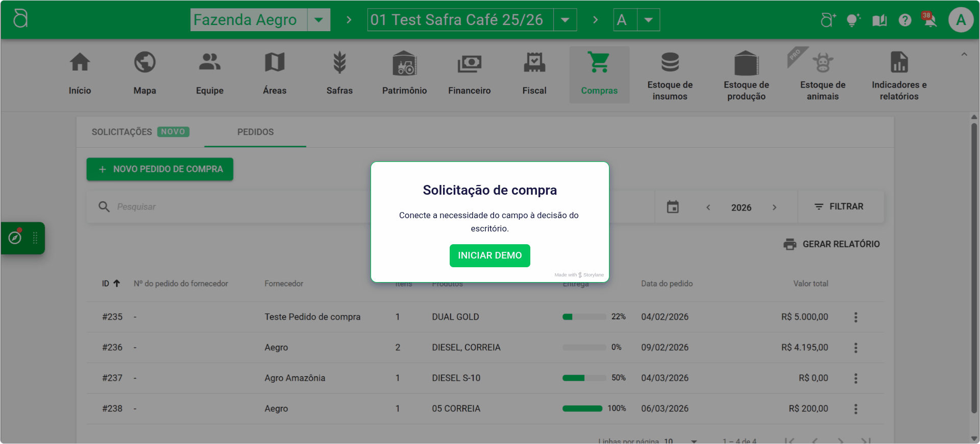Go to the next year arrow

pyautogui.click(x=774, y=207)
